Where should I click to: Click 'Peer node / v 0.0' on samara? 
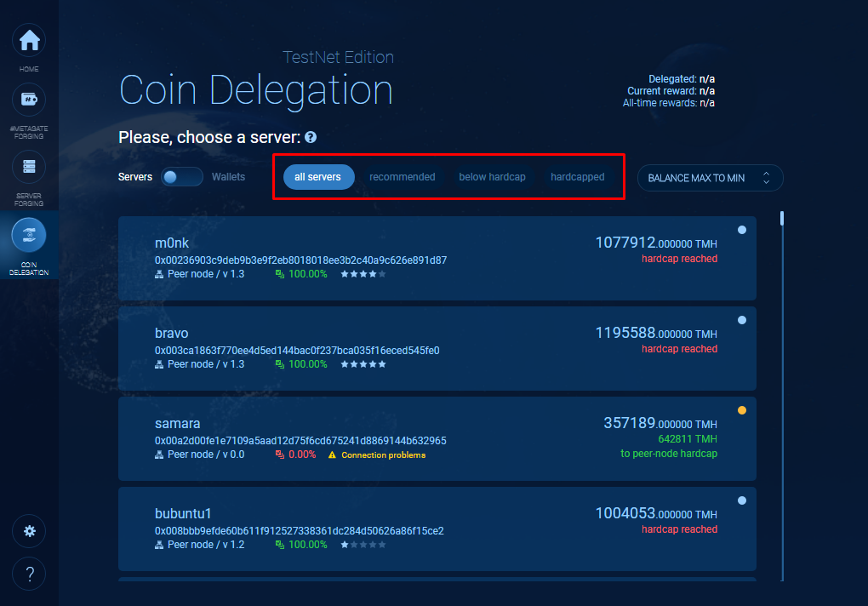[x=206, y=454]
